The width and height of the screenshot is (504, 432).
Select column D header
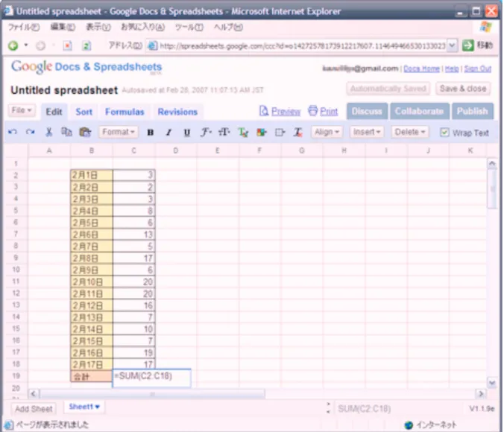coord(176,150)
